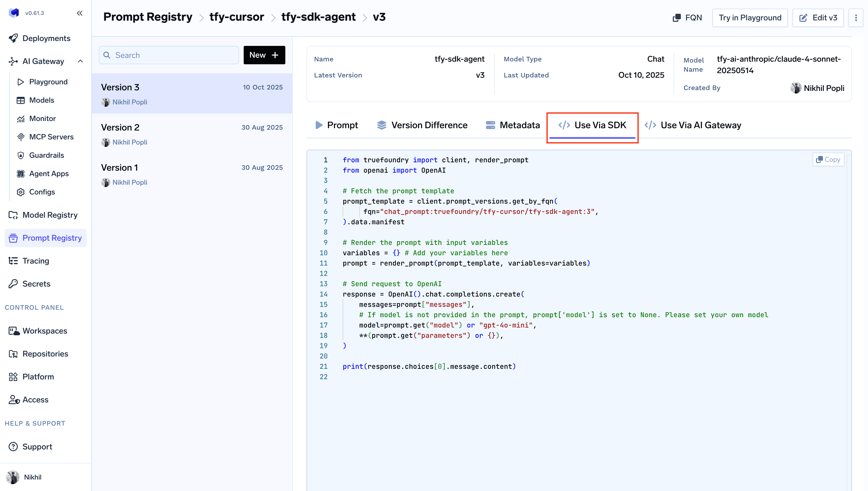The height and width of the screenshot is (491, 868).
Task: Click the Edit v3 button
Action: click(x=818, y=18)
